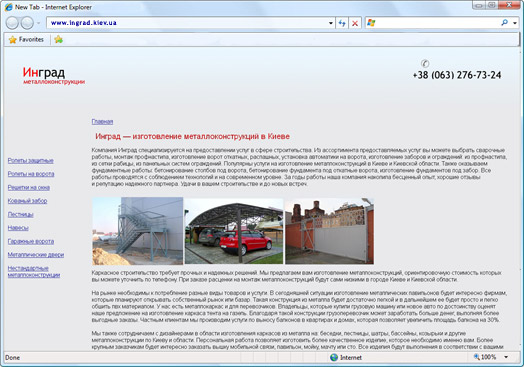Click the search magnifier icon
This screenshot has height=367, width=524.
[504, 22]
